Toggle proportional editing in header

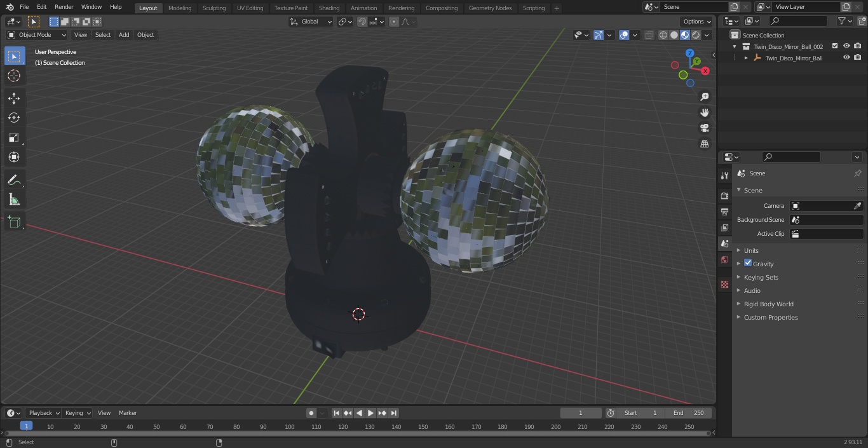[x=394, y=22]
